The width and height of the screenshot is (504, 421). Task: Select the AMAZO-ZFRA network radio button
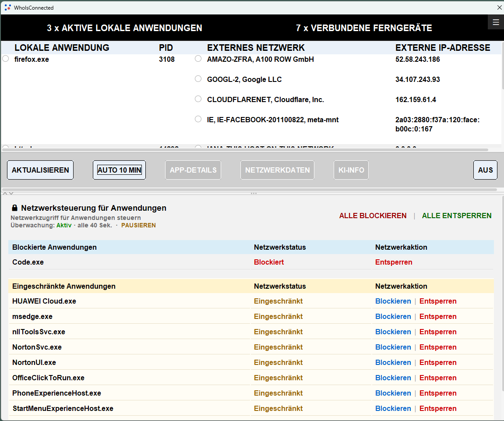pyautogui.click(x=198, y=59)
